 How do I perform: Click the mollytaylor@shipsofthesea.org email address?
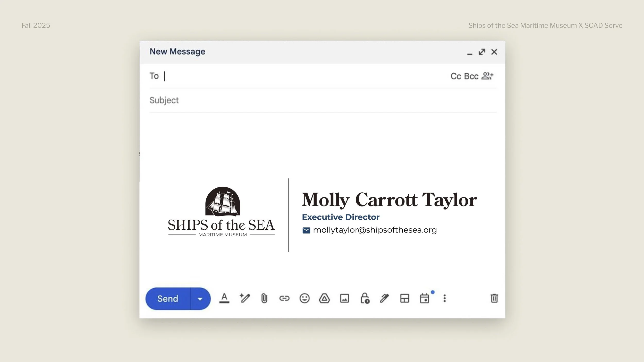tap(375, 230)
